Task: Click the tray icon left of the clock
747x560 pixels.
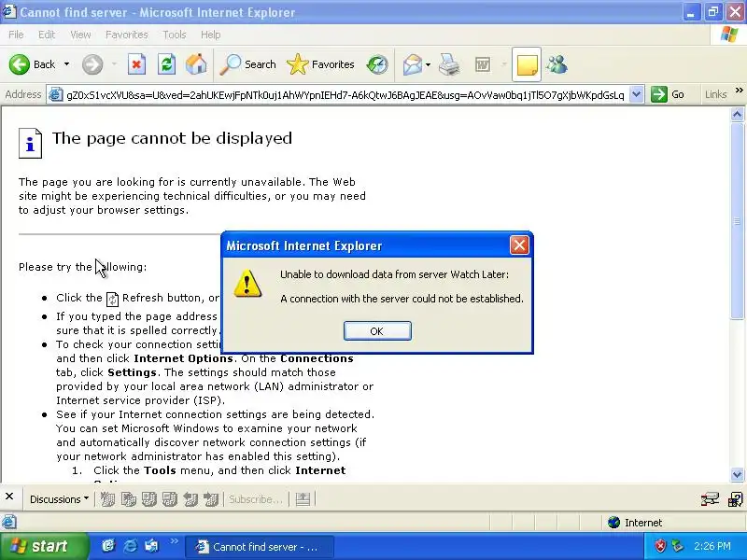Action: coord(678,546)
